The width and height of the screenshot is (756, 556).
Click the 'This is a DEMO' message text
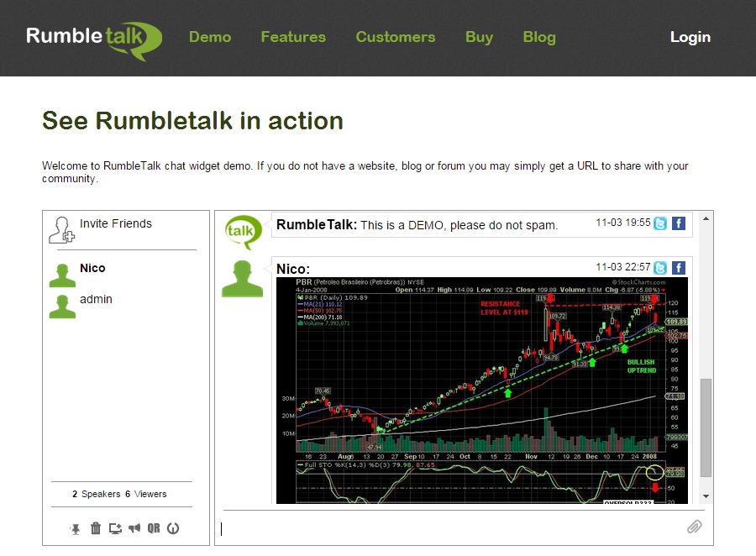click(x=459, y=225)
